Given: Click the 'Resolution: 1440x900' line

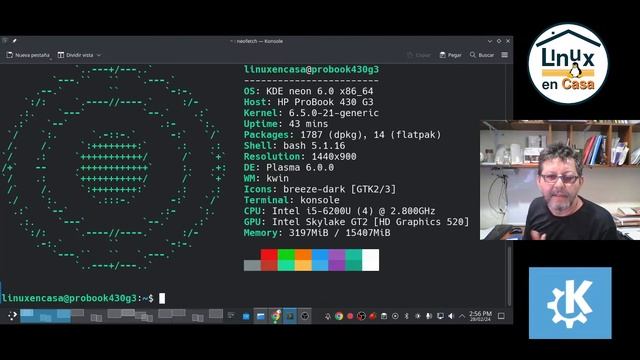Looking at the screenshot, I should 300,156.
